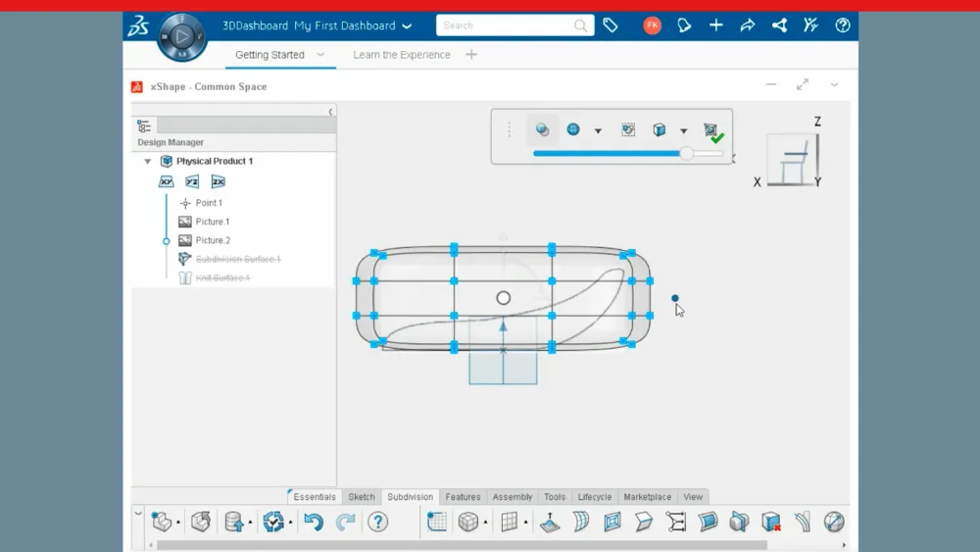980x552 pixels.
Task: Select the YZ plane icon
Action: click(192, 181)
